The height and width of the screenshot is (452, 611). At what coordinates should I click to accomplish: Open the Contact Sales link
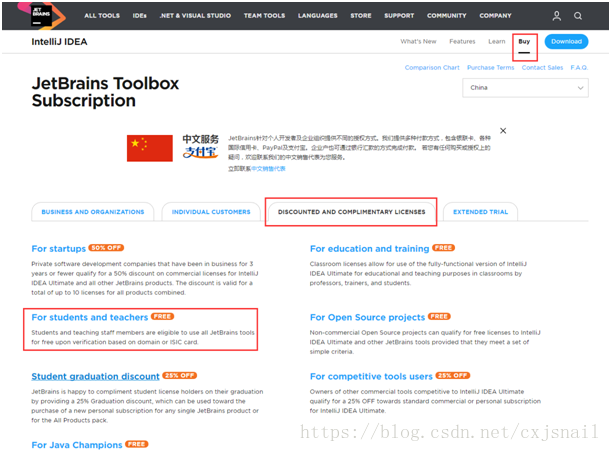pyautogui.click(x=542, y=67)
